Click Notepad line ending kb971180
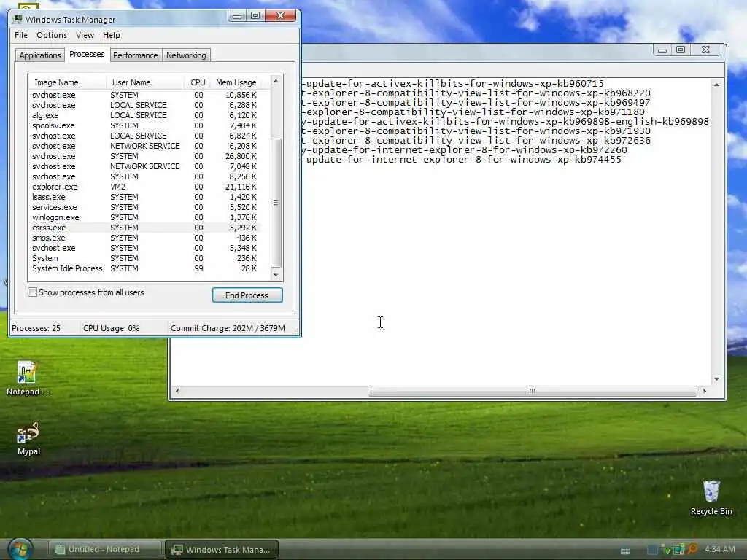Image resolution: width=747 pixels, height=560 pixels. pyautogui.click(x=473, y=112)
